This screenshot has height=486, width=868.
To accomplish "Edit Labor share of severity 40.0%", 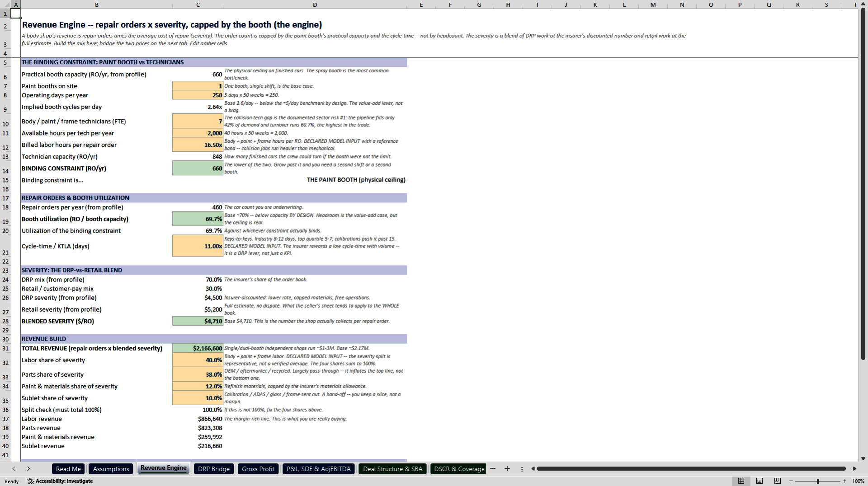I will click(198, 360).
